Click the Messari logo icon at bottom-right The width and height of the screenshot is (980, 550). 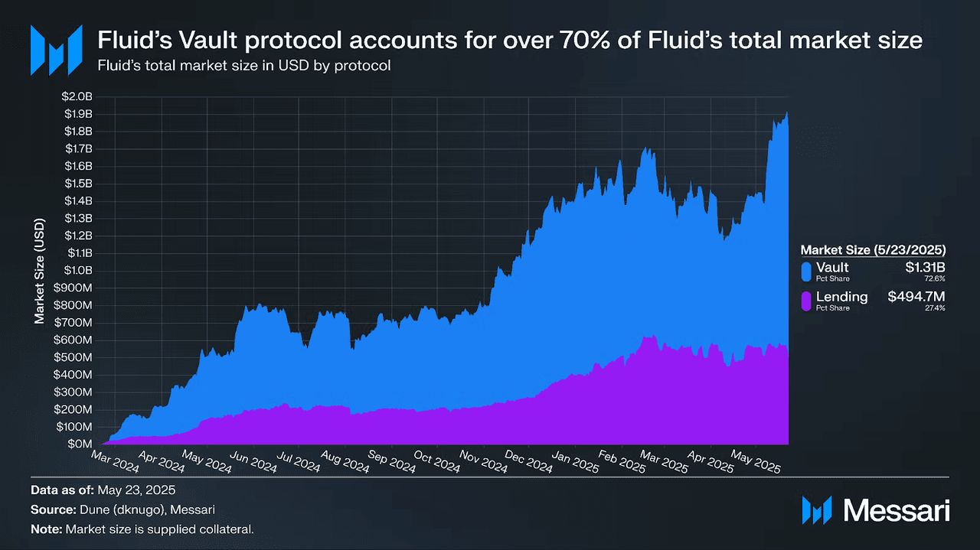pyautogui.click(x=817, y=510)
